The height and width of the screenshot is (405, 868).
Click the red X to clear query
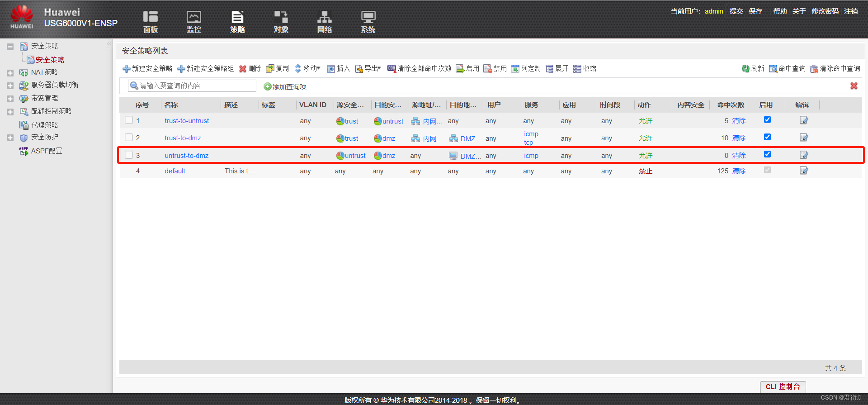click(854, 86)
